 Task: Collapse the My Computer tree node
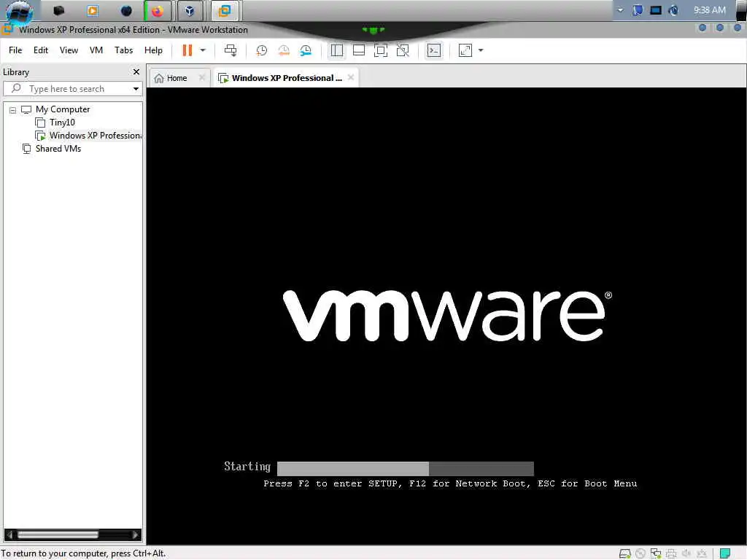tap(13, 110)
